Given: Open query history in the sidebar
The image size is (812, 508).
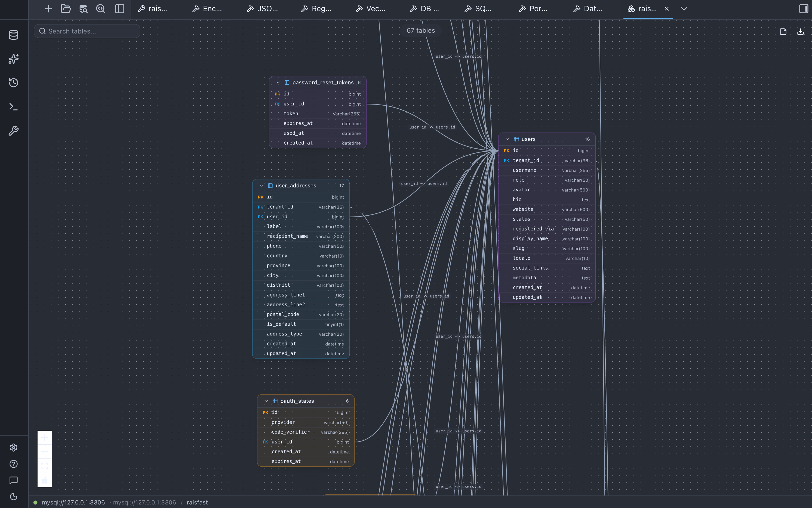Looking at the screenshot, I should (13, 83).
